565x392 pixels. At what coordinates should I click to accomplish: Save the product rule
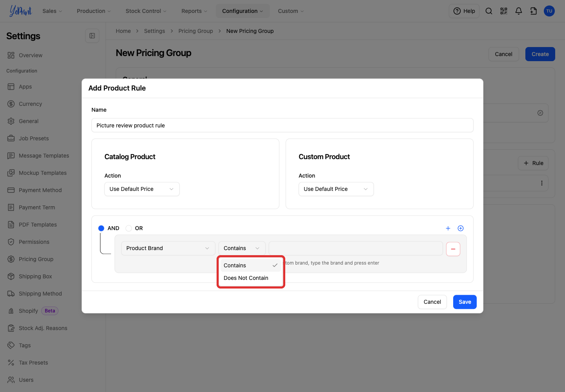click(465, 302)
